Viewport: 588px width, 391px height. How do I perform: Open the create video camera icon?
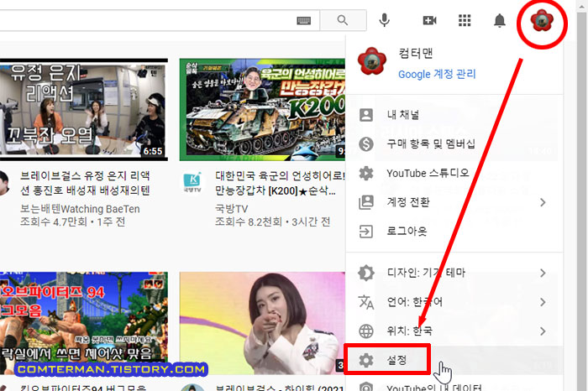[x=429, y=20]
